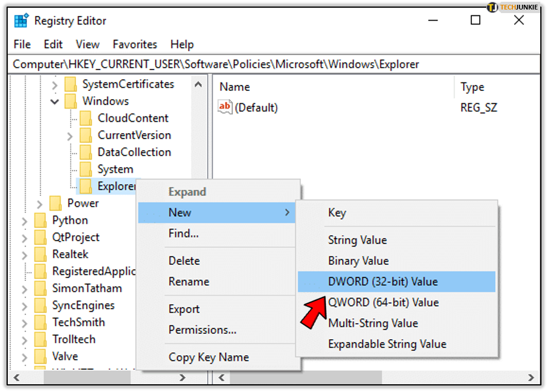This screenshot has height=392, width=548.
Task: Choose New in the context menu
Action: coord(217,212)
